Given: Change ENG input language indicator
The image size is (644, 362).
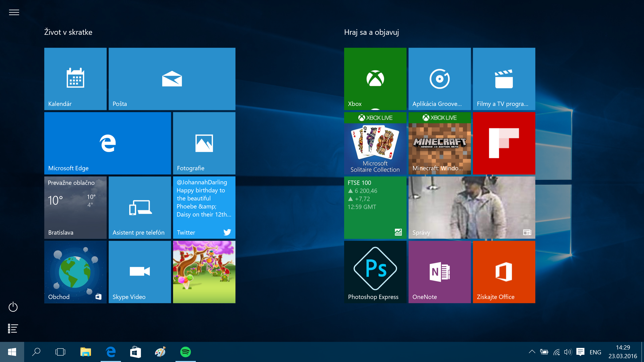Looking at the screenshot, I should (x=595, y=352).
